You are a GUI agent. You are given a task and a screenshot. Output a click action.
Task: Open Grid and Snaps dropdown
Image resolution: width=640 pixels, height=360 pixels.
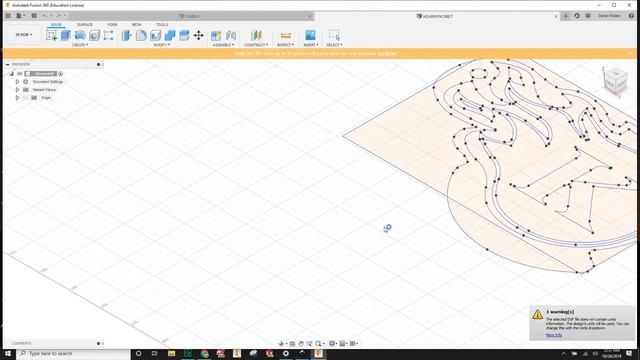click(x=344, y=344)
